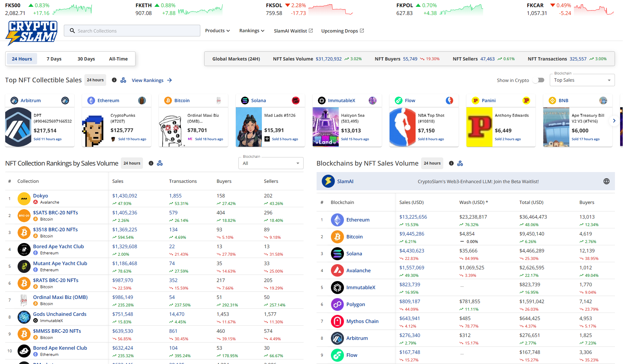Click the Dokyo collection avatar

coord(24,199)
